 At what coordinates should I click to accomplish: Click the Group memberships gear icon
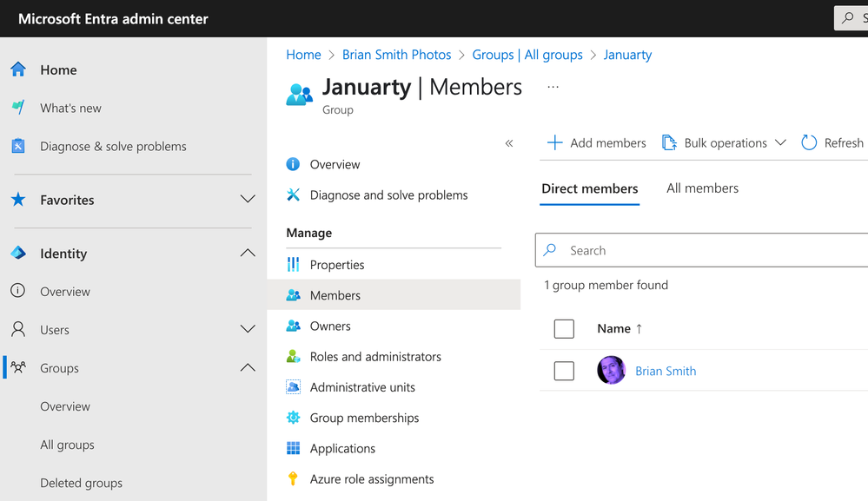[293, 418]
